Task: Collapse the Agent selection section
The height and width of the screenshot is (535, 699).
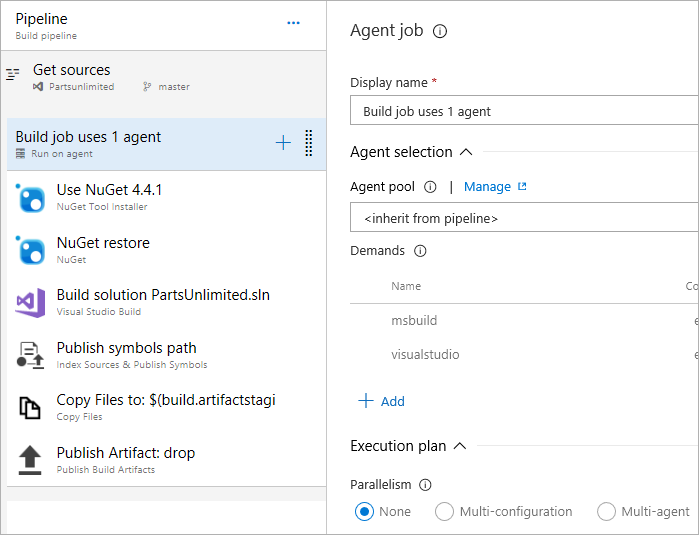Action: tap(465, 152)
